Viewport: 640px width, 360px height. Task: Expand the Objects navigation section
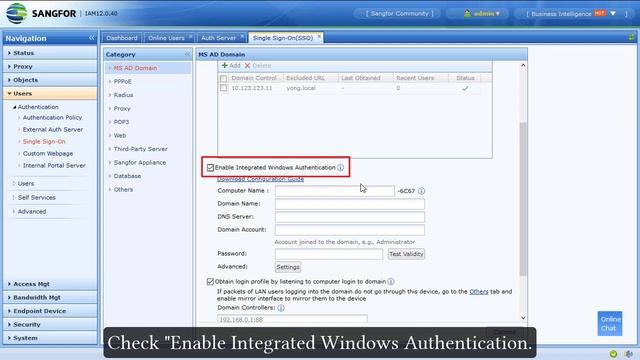point(50,80)
